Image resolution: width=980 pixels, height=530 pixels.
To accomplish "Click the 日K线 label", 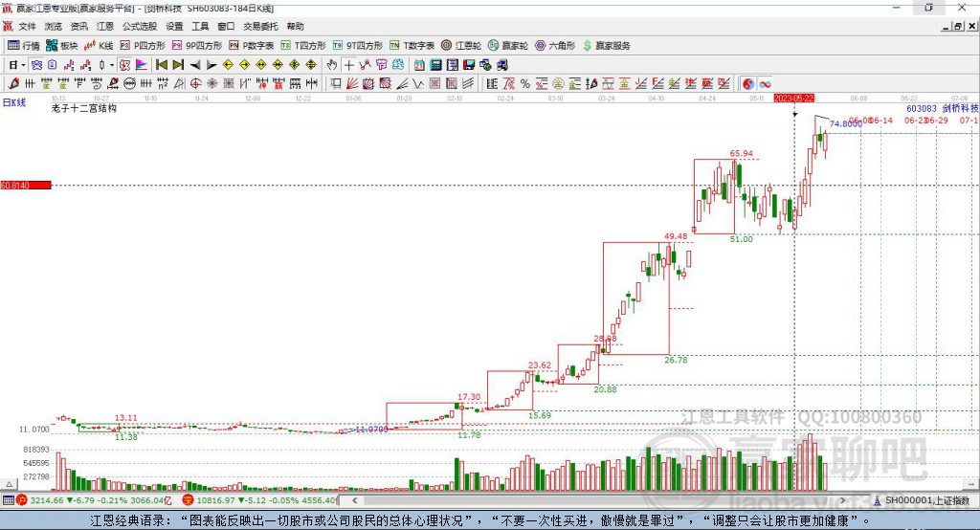I will [14, 102].
